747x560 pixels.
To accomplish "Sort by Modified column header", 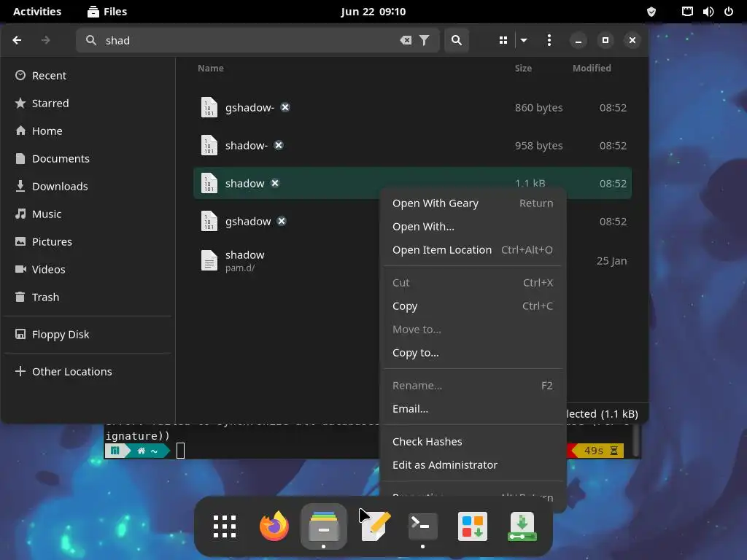I will coord(592,68).
